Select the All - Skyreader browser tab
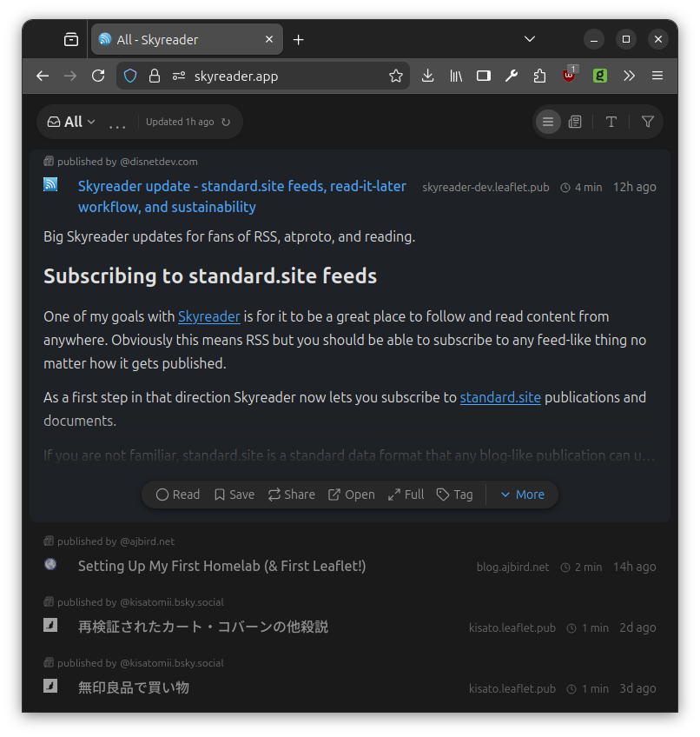Image resolution: width=700 pixels, height=737 pixels. (174, 39)
